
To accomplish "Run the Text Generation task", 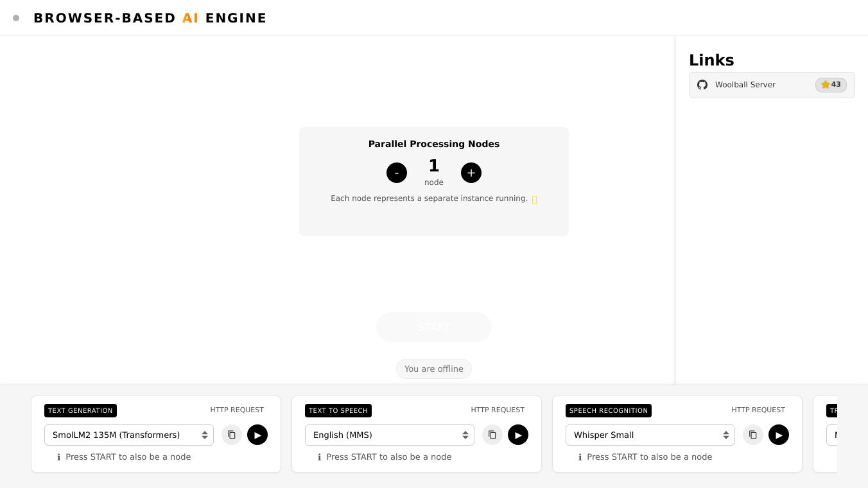I will tap(257, 435).
